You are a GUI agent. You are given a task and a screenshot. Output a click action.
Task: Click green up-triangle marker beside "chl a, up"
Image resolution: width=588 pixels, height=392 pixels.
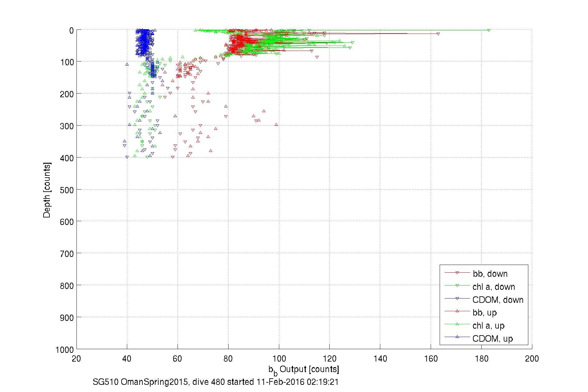pyautogui.click(x=457, y=324)
